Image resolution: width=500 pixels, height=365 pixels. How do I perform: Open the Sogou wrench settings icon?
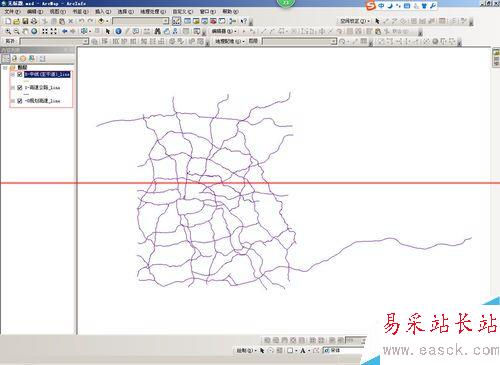click(432, 6)
